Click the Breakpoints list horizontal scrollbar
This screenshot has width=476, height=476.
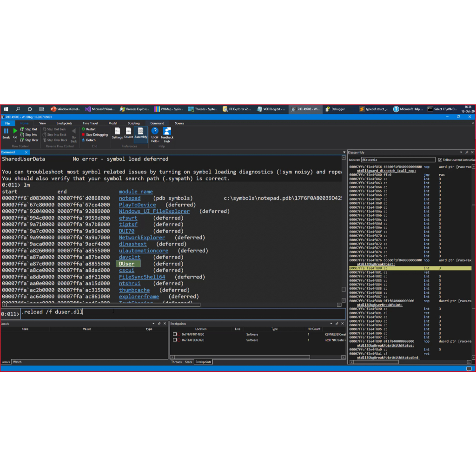pyautogui.click(x=242, y=357)
